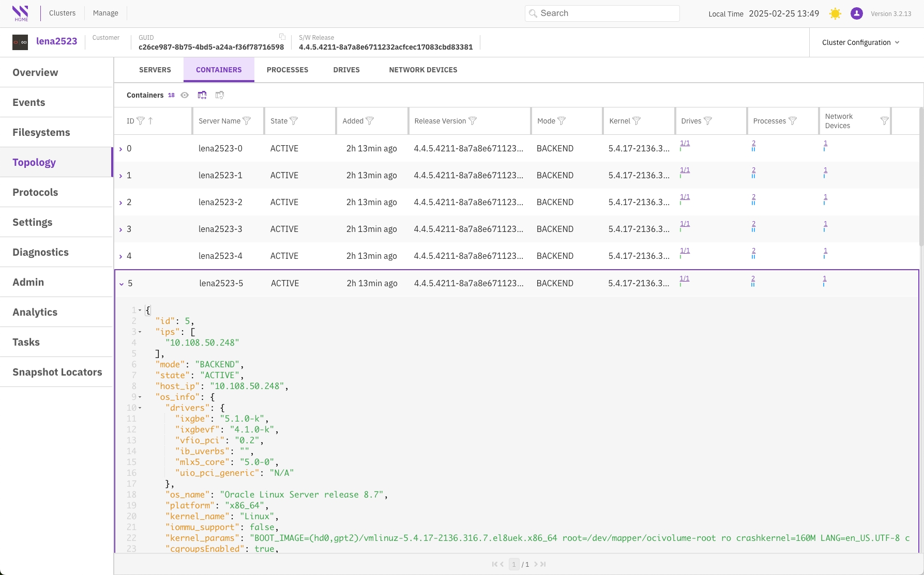Open Filesystems in the sidebar
The image size is (924, 575).
tap(41, 132)
